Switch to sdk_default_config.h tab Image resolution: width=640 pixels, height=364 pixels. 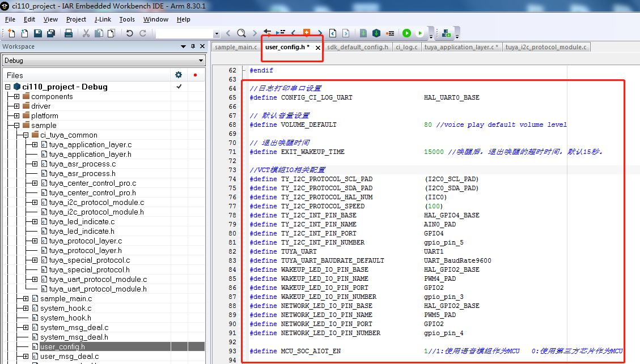(358, 48)
